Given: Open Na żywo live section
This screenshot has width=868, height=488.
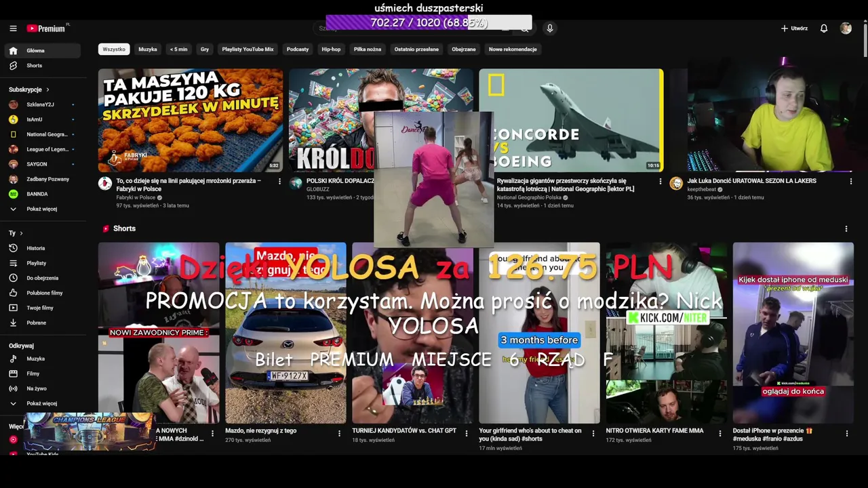Looking at the screenshot, I should click(43, 388).
